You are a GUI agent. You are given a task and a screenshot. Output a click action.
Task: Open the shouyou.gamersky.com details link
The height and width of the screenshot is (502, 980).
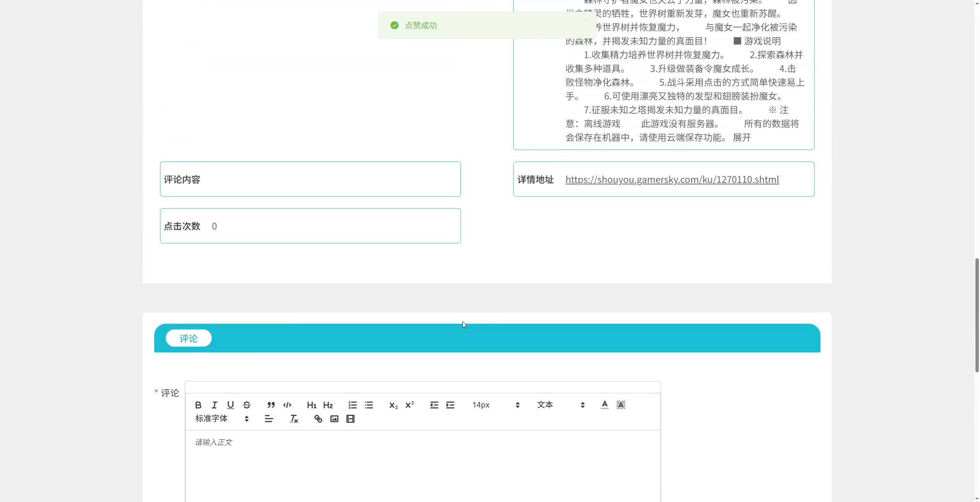pos(672,179)
